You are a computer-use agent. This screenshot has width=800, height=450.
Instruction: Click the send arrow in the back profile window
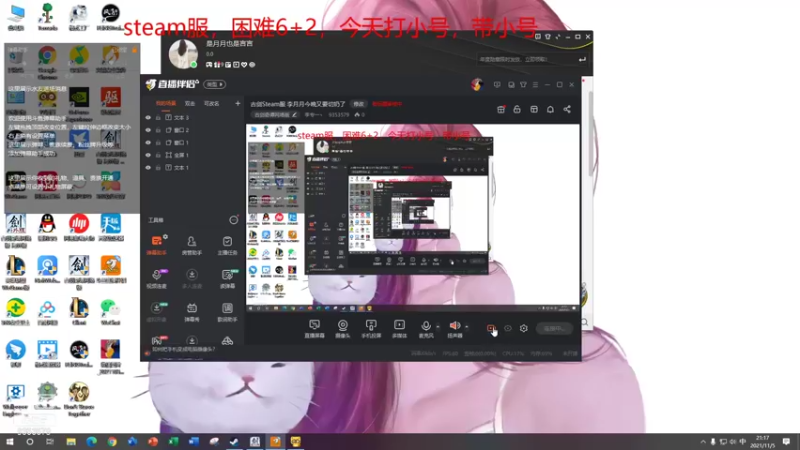(582, 60)
